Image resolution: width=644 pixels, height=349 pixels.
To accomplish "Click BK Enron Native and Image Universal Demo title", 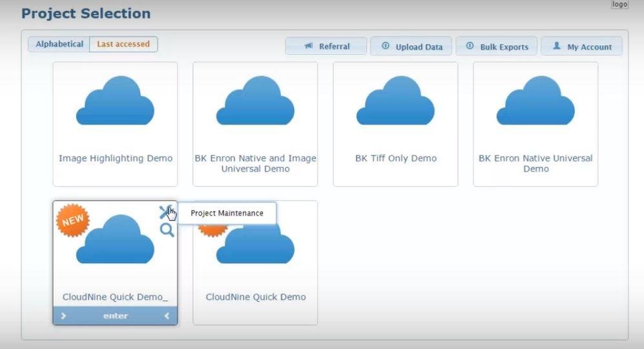I will [255, 163].
